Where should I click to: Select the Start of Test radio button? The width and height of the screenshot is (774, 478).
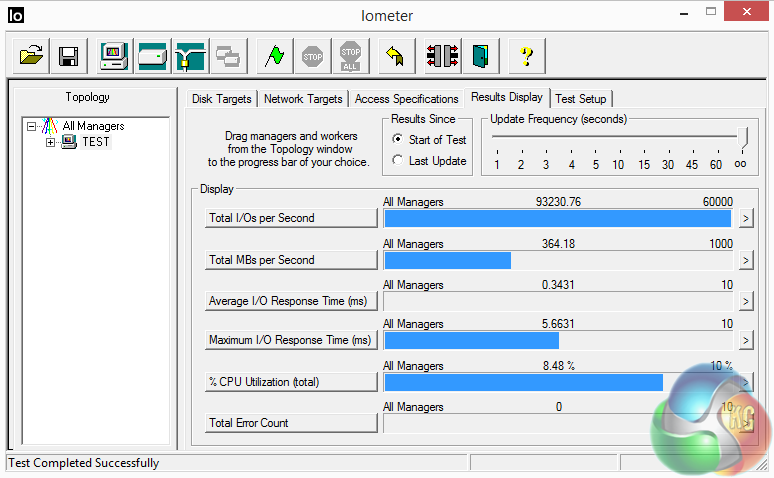pos(397,139)
